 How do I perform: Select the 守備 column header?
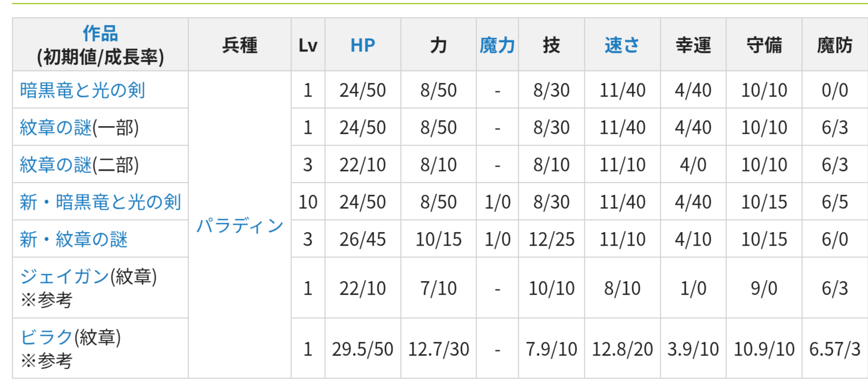[x=764, y=45]
